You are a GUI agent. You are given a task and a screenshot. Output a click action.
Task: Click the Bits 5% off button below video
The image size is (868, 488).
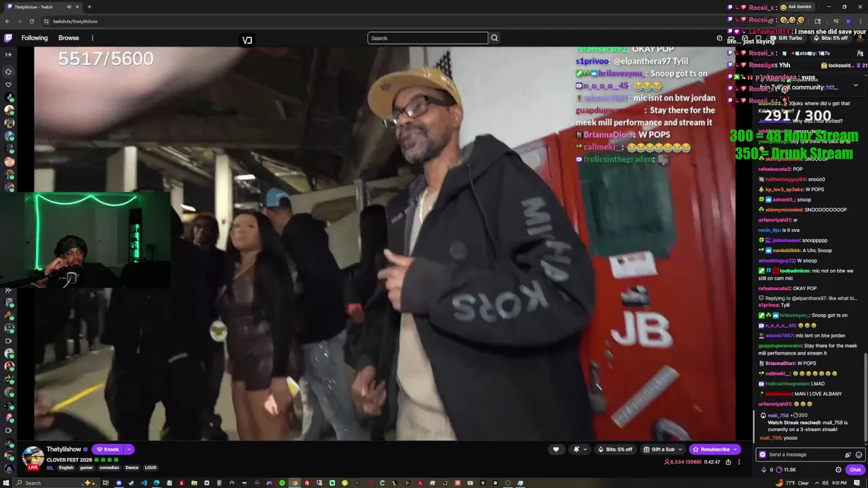click(616, 449)
